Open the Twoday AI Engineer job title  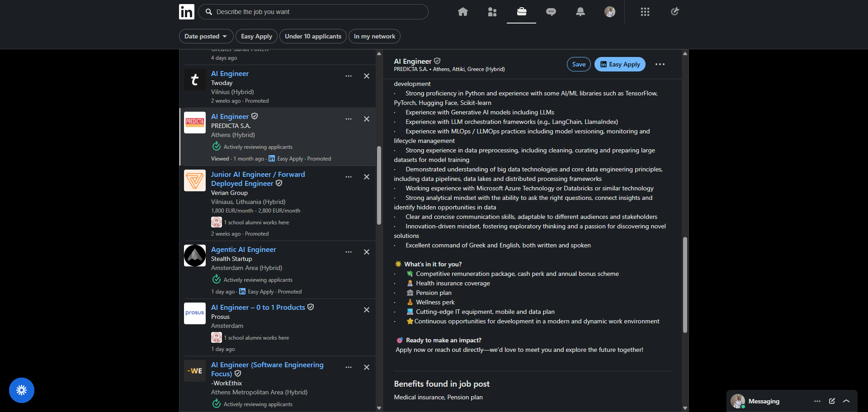(230, 74)
